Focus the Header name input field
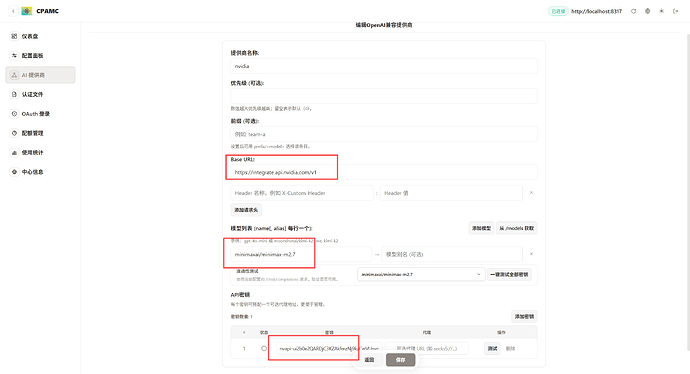 pos(302,193)
